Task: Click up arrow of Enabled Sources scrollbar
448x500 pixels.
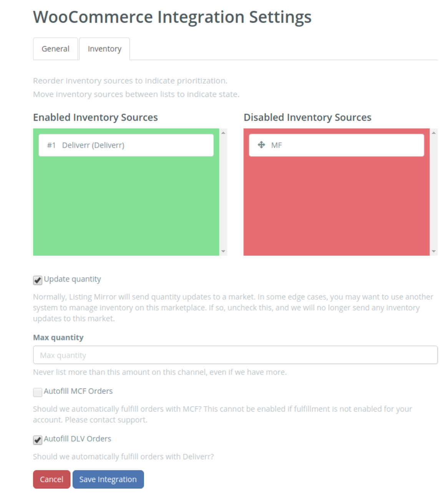Action: [x=223, y=133]
